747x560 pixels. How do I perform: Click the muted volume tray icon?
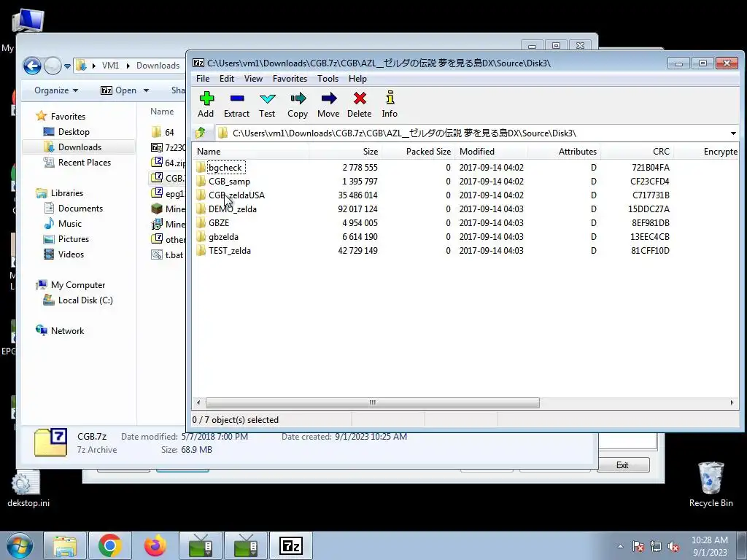coord(673,547)
